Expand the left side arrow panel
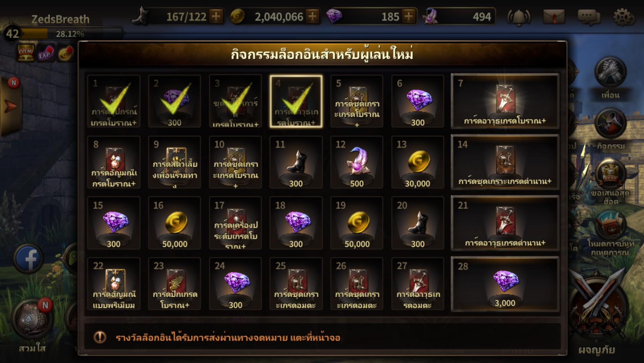 point(10,106)
